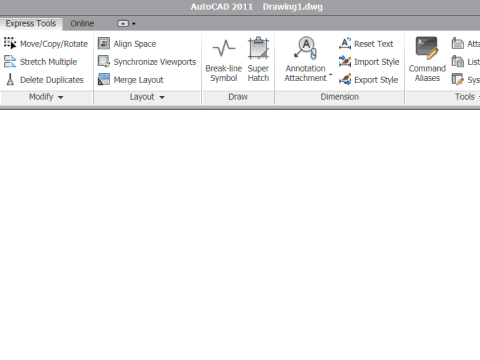Click the Reset Text icon
Screen dimensions: 480x360
coord(345,43)
